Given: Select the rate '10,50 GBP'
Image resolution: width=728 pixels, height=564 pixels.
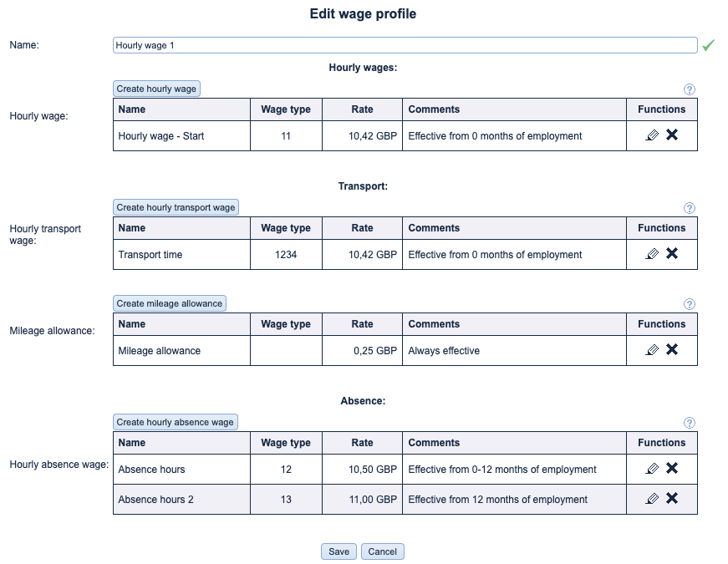Looking at the screenshot, I should [373, 470].
